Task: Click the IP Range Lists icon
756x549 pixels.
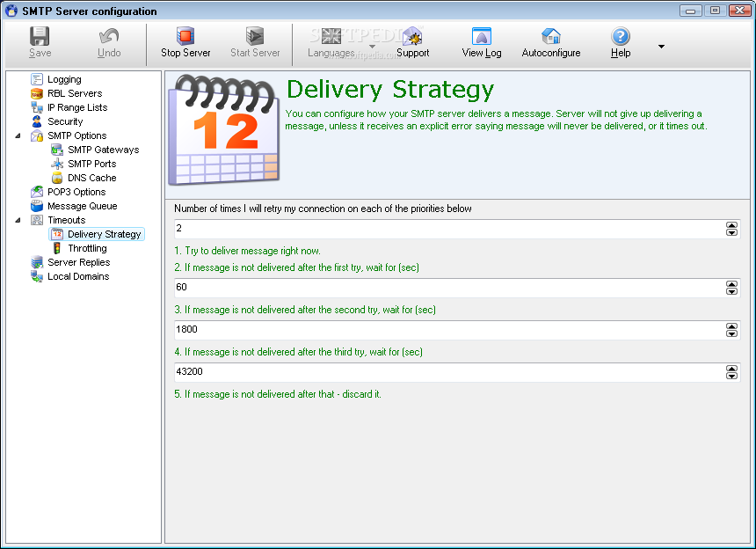Action: pyautogui.click(x=37, y=107)
